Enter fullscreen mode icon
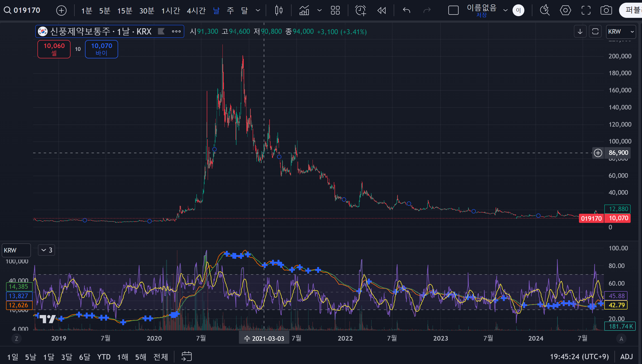This screenshot has width=642, height=364. tap(586, 11)
